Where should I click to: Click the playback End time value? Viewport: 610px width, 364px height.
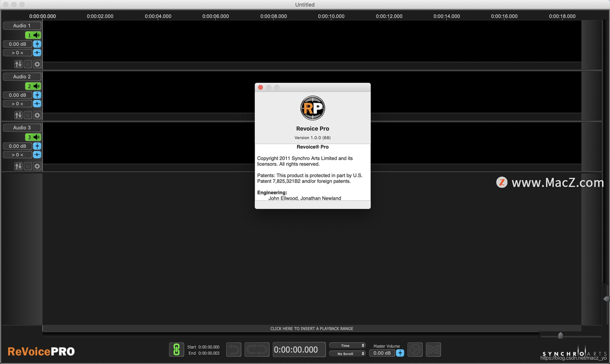point(209,353)
